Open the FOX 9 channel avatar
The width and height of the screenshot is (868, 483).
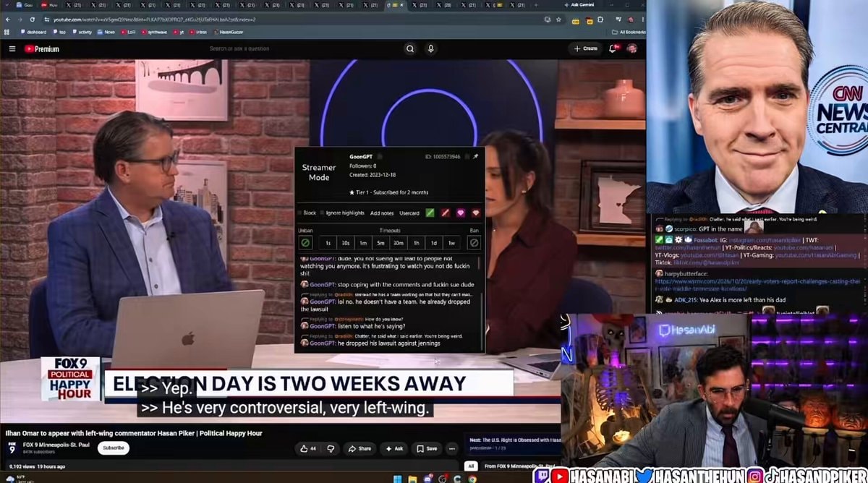click(x=12, y=448)
